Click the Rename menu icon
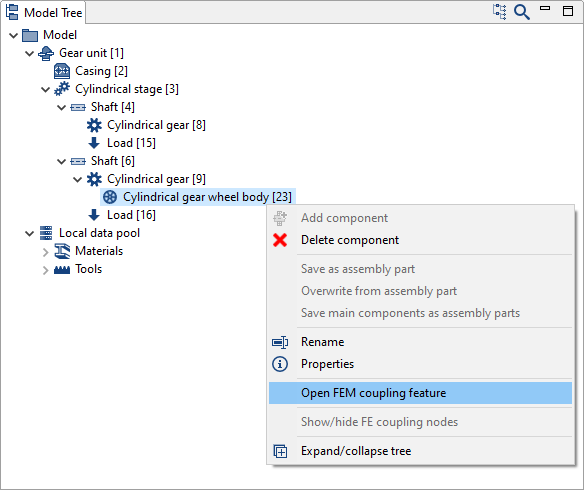 280,342
